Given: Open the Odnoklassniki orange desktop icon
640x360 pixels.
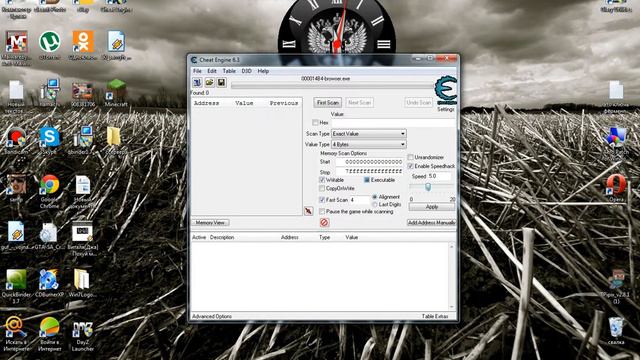Looking at the screenshot, I should [83, 45].
